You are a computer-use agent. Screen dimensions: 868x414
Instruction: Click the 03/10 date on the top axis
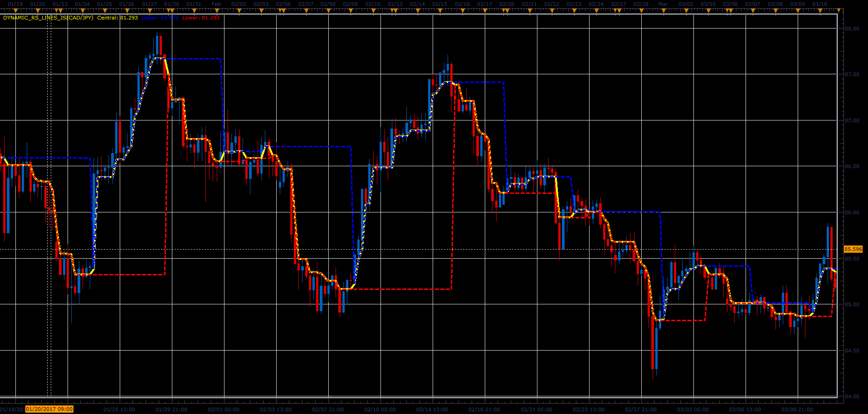819,4
